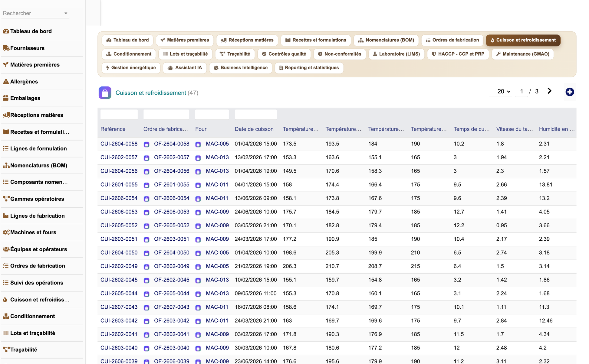Open the Assistant IA tab
This screenshot has height=364, width=589.
185,68
